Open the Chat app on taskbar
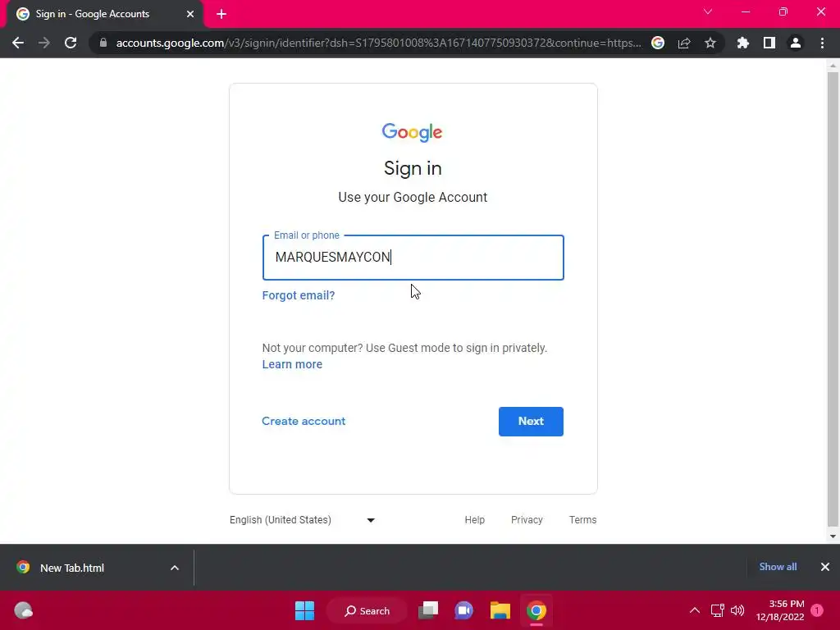 [464, 610]
